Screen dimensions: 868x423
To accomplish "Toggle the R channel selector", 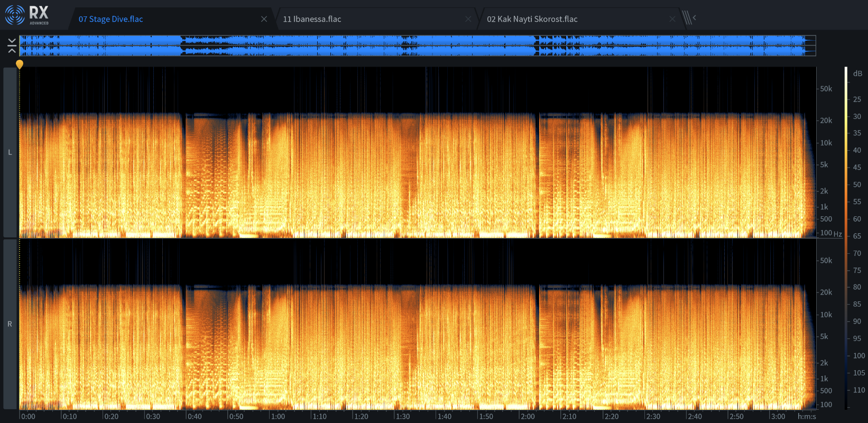I will point(10,324).
